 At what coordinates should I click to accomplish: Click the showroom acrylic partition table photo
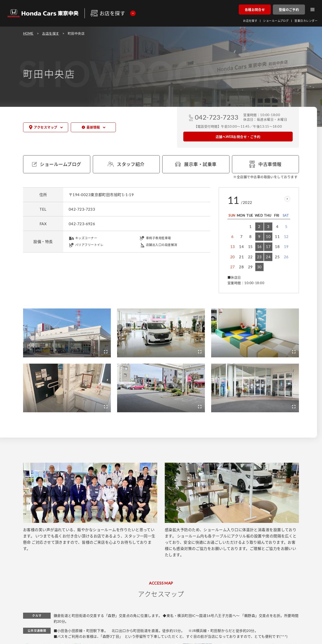(x=232, y=493)
